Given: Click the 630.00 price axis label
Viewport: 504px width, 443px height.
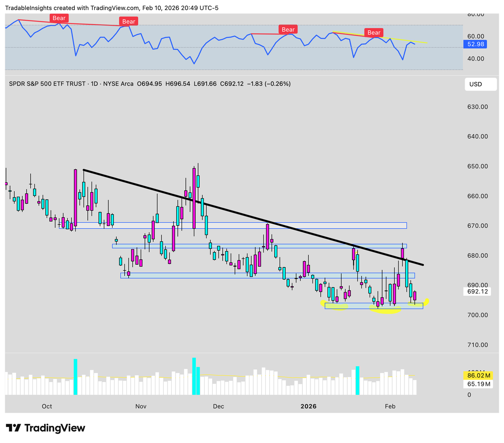Looking at the screenshot, I should coord(478,107).
